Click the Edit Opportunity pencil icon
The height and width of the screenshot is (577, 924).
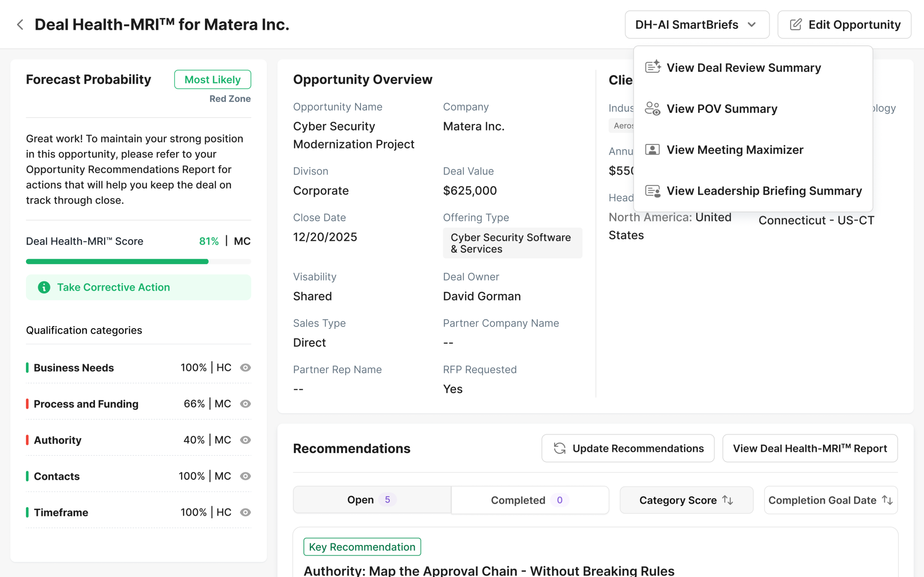(x=796, y=25)
